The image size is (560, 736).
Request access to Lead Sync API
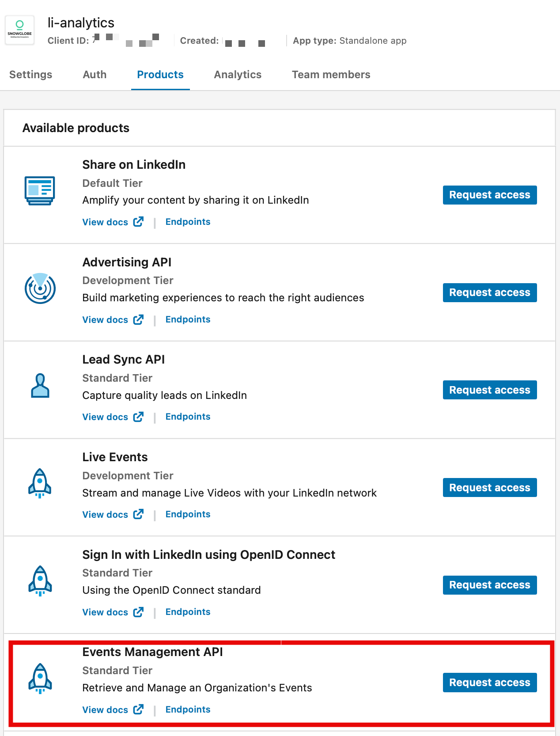490,390
